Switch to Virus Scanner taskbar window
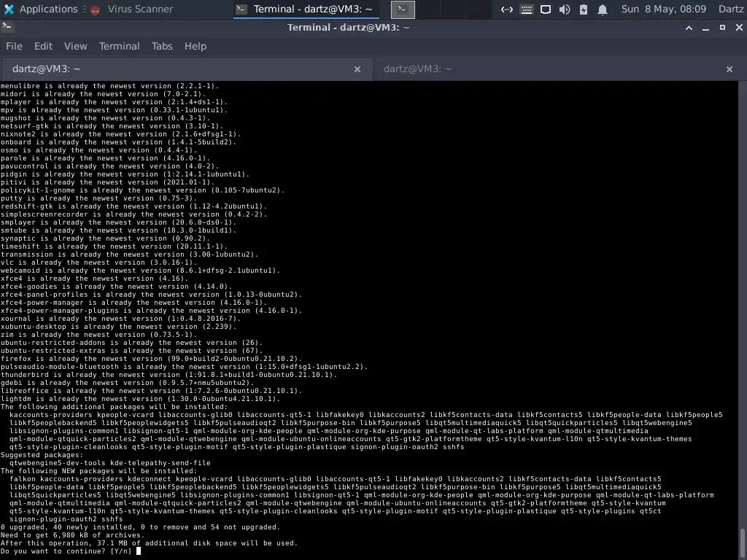Image resolution: width=747 pixels, height=560 pixels. (133, 9)
